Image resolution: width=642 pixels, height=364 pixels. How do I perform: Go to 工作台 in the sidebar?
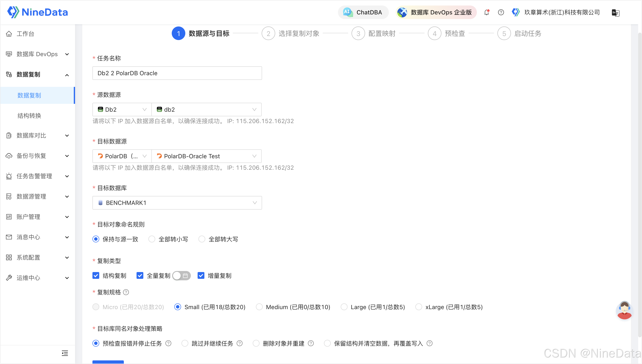(25, 34)
